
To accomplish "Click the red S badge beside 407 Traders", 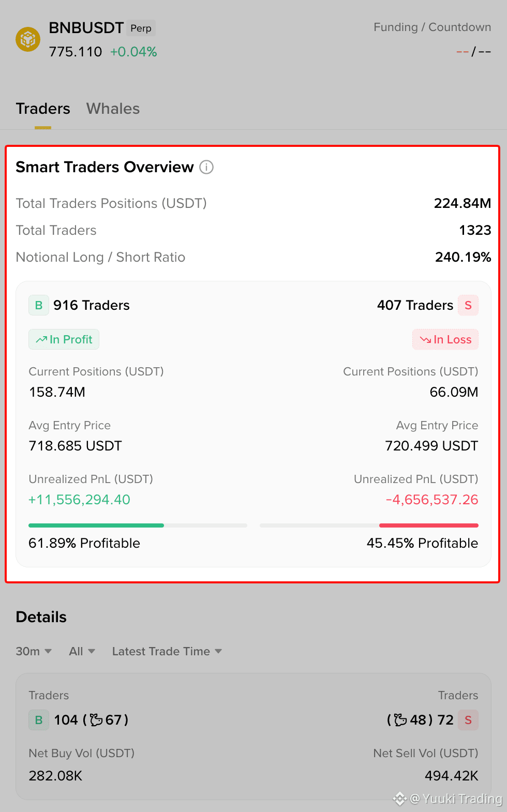I will tap(468, 305).
